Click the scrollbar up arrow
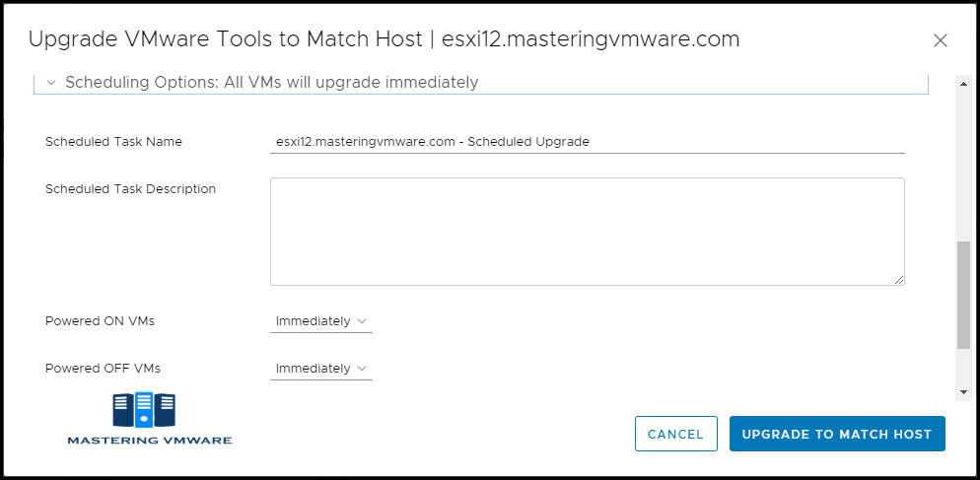This screenshot has height=480, width=980. pos(964,83)
